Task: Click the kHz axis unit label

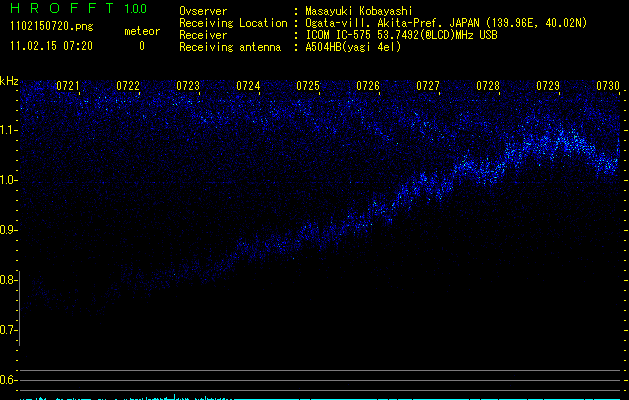Action: (9, 81)
